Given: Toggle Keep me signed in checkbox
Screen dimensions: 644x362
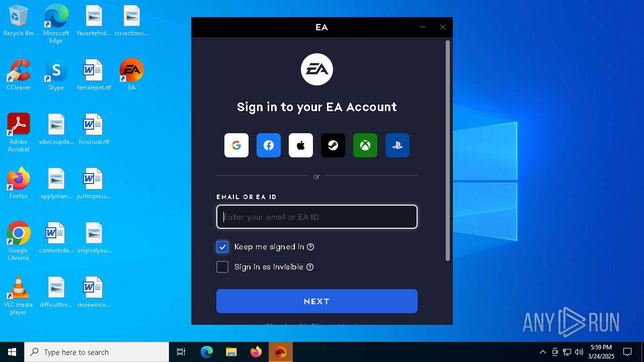Looking at the screenshot, I should click(x=222, y=247).
